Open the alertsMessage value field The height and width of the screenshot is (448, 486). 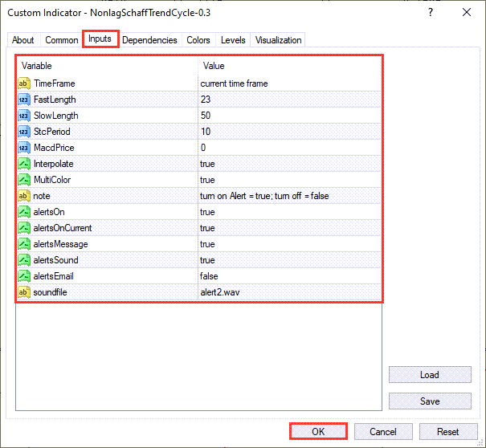coord(289,244)
